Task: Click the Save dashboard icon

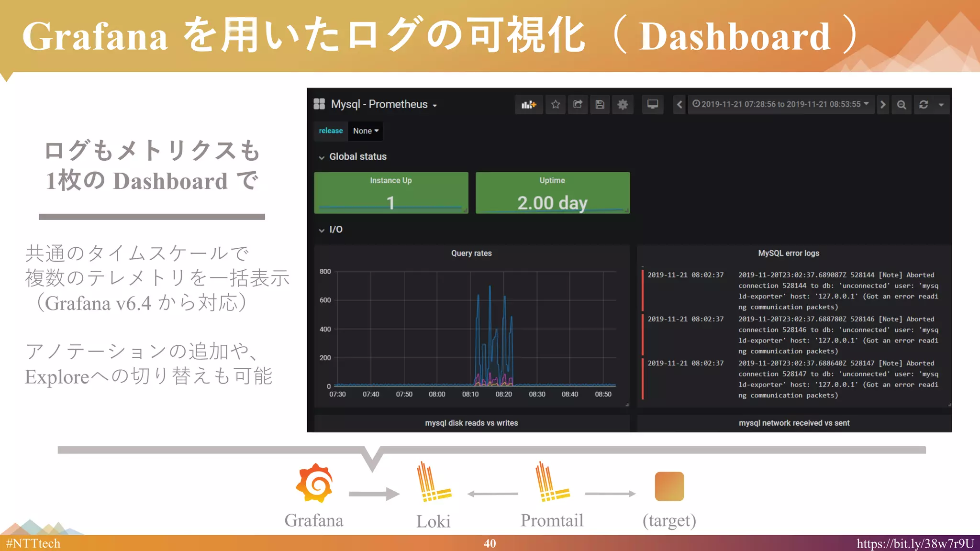Action: pos(600,104)
